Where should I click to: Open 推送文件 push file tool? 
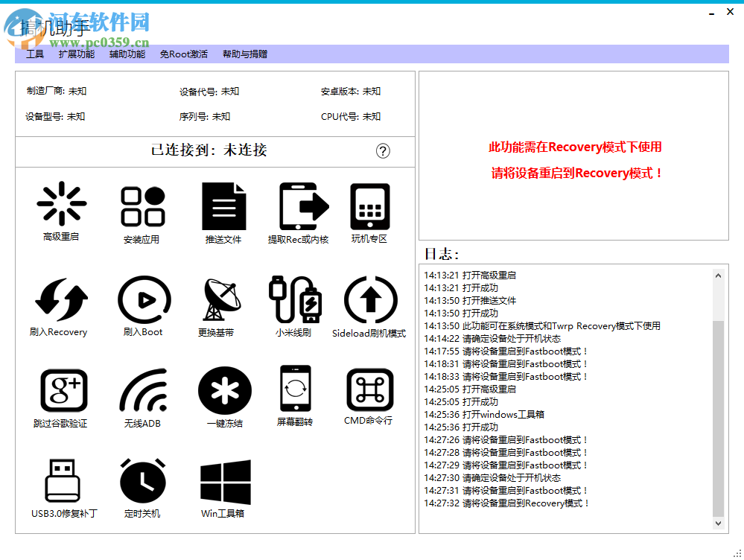(x=223, y=213)
